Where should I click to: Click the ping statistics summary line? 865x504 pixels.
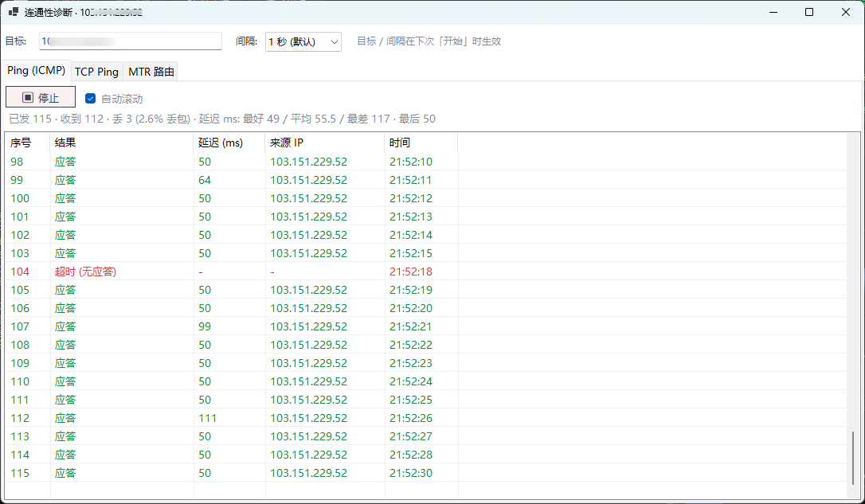[222, 119]
